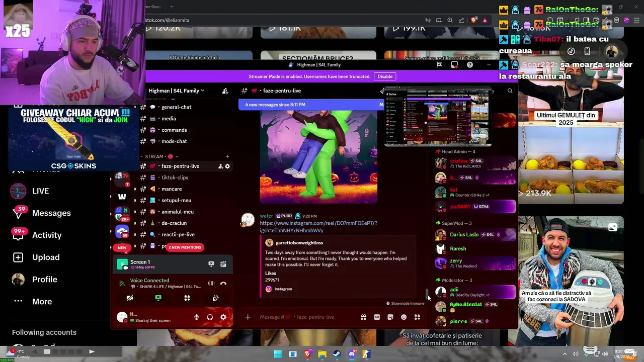Open pierre member profile
The width and height of the screenshot is (644, 362).
[x=475, y=321]
